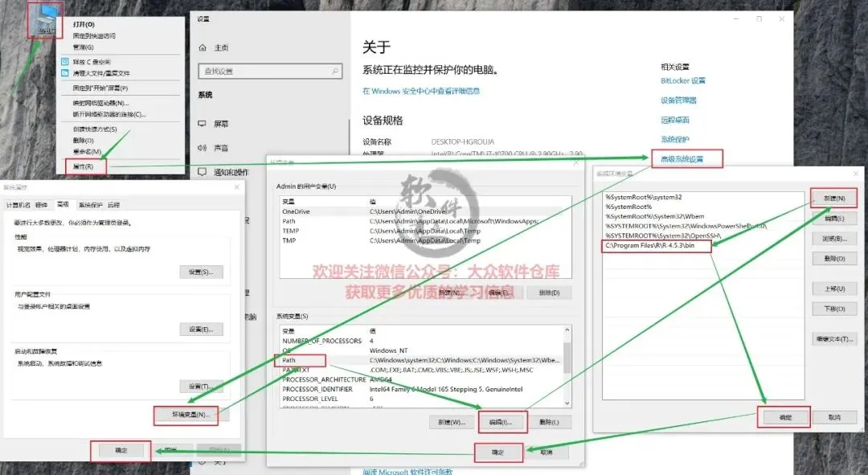The image size is (868, 475).
Task: Choose Rename (M) in the context menu
Action: click(x=87, y=152)
